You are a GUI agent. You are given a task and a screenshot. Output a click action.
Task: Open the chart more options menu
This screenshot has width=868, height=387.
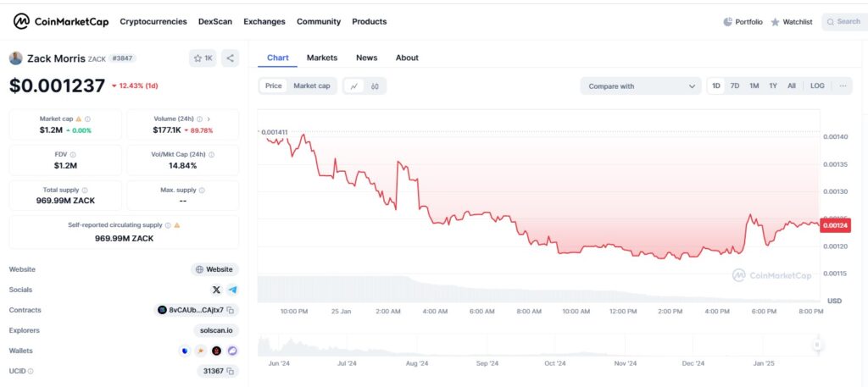(x=843, y=86)
